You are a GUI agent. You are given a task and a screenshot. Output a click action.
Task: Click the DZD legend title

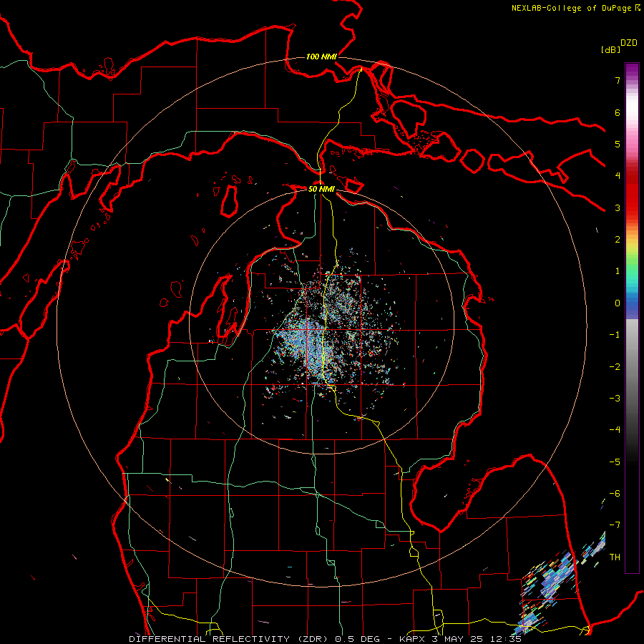pos(629,43)
